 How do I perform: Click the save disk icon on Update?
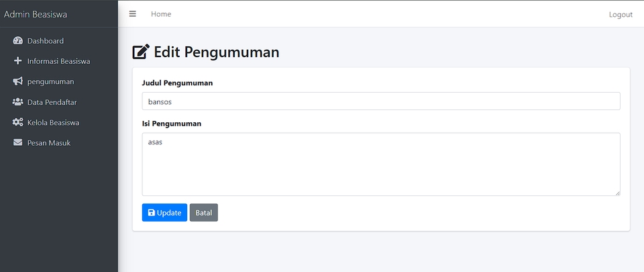(152, 213)
